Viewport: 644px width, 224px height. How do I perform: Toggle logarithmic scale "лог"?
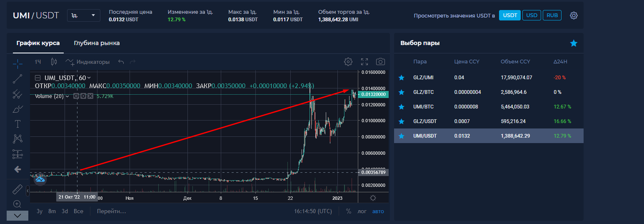pos(362,211)
